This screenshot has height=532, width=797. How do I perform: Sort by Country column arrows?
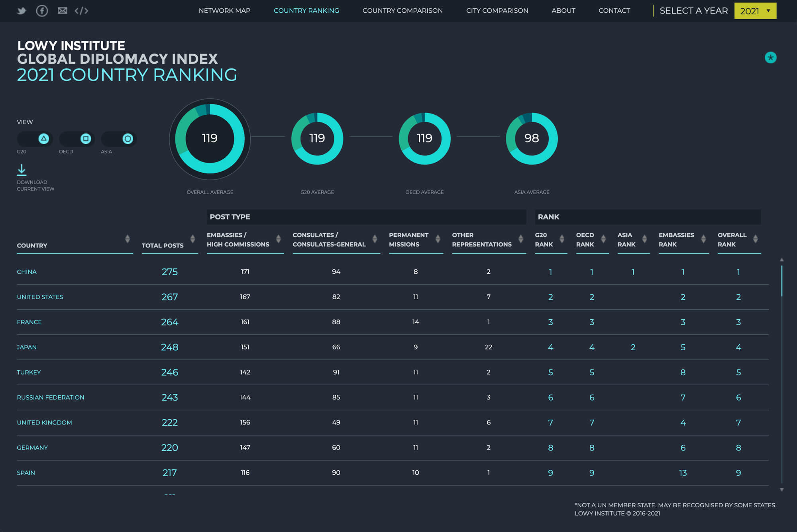[x=128, y=239]
